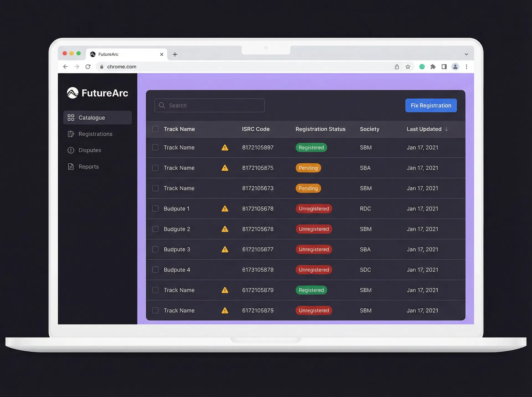Click inside the Search field
The width and height of the screenshot is (532, 397).
point(209,105)
